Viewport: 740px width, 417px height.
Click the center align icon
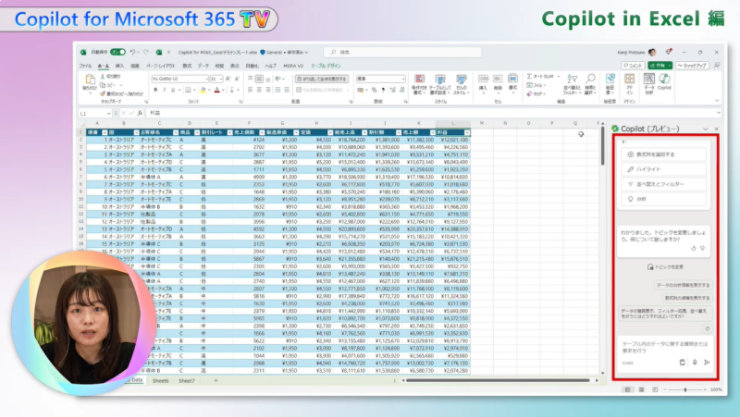coord(259,90)
